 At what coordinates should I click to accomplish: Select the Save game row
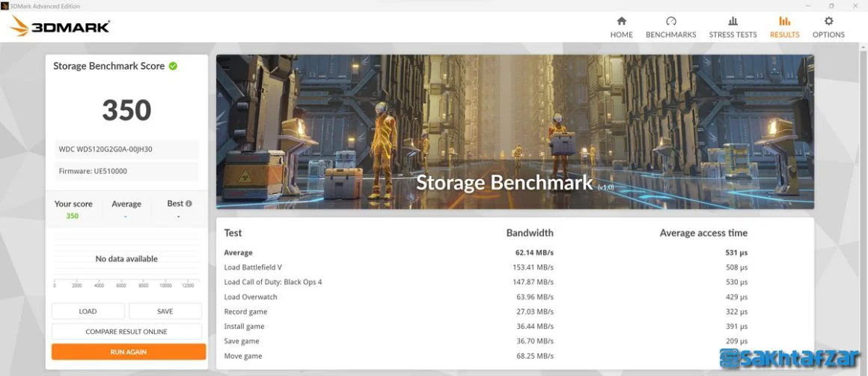(486, 341)
